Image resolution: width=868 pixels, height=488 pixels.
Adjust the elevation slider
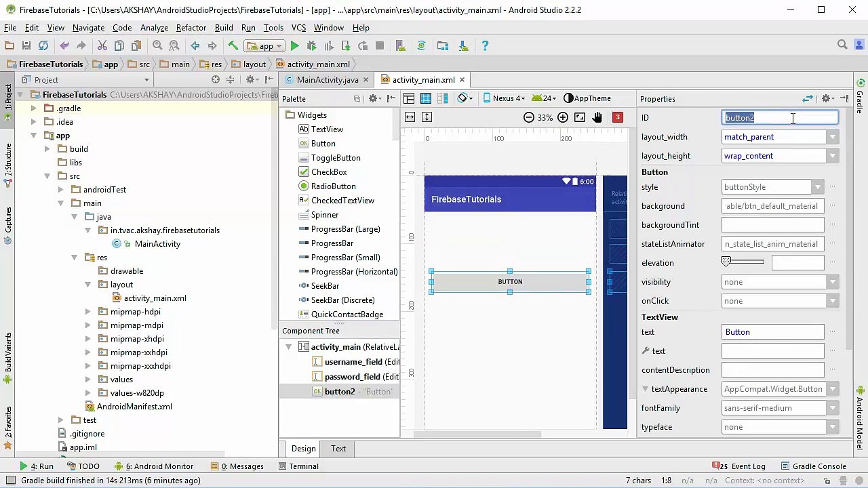click(743, 262)
